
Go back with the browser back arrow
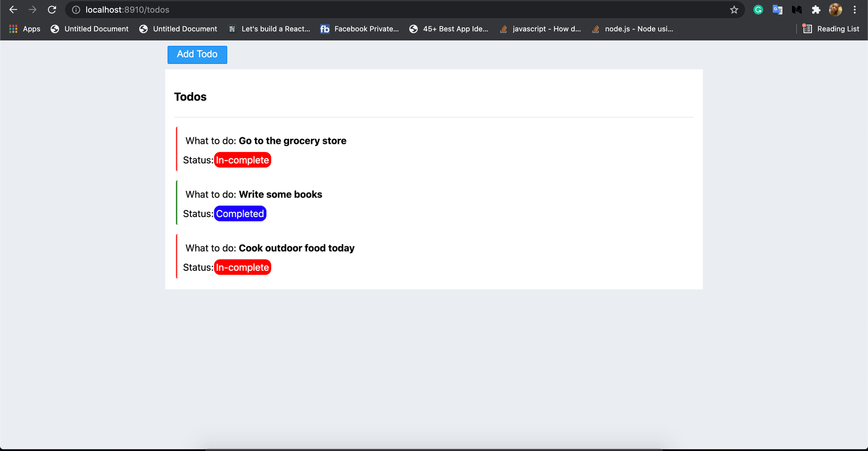pyautogui.click(x=13, y=10)
